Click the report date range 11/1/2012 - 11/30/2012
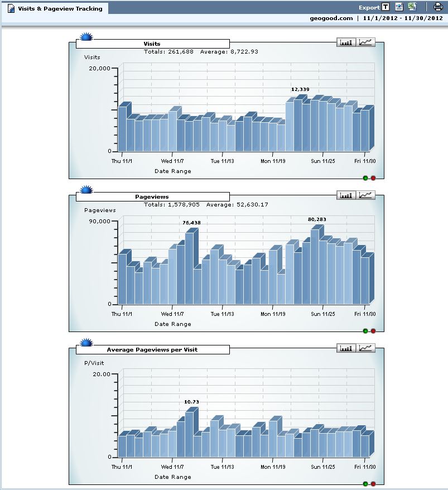This screenshot has height=490, width=448. point(402,18)
